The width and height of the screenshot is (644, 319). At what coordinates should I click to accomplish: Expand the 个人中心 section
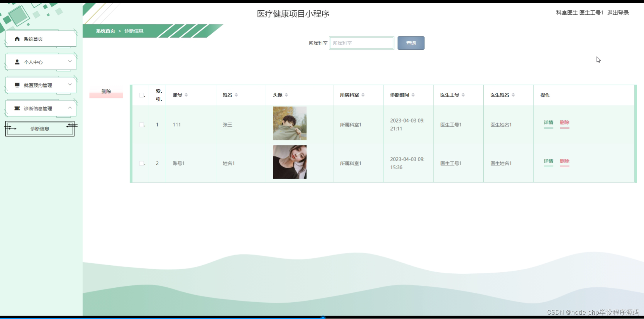[x=70, y=62]
